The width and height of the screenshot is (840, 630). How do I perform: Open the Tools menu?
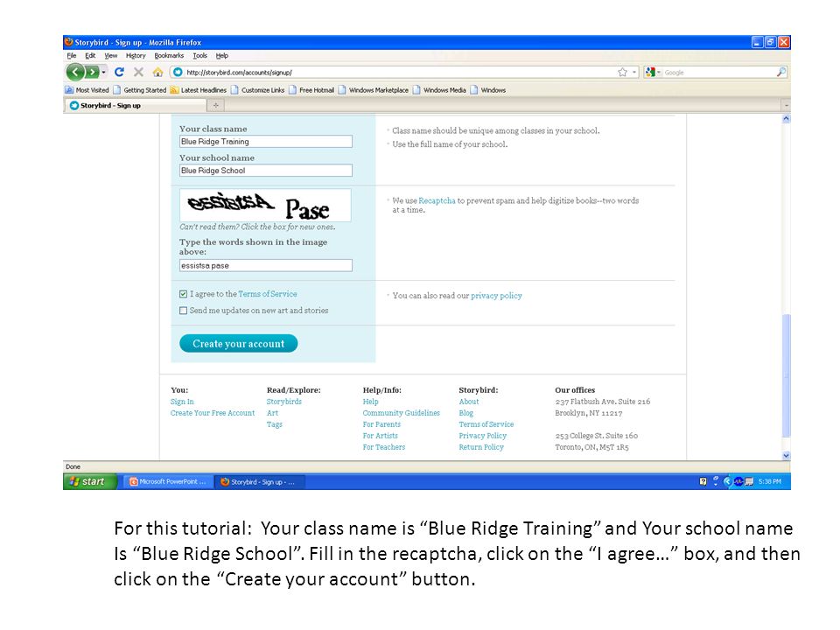199,56
